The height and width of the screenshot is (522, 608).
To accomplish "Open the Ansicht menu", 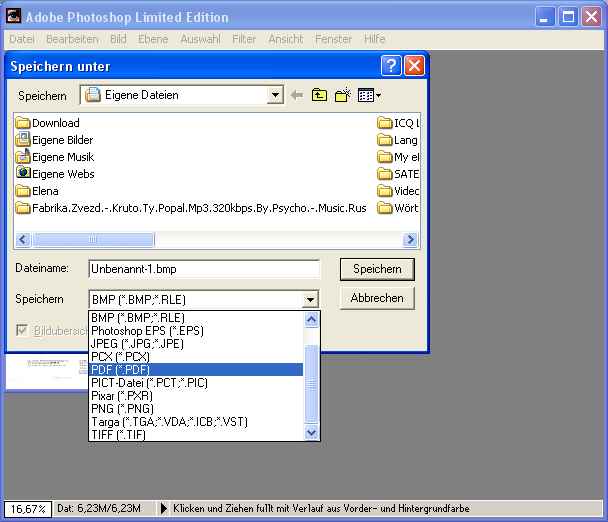I will (286, 39).
